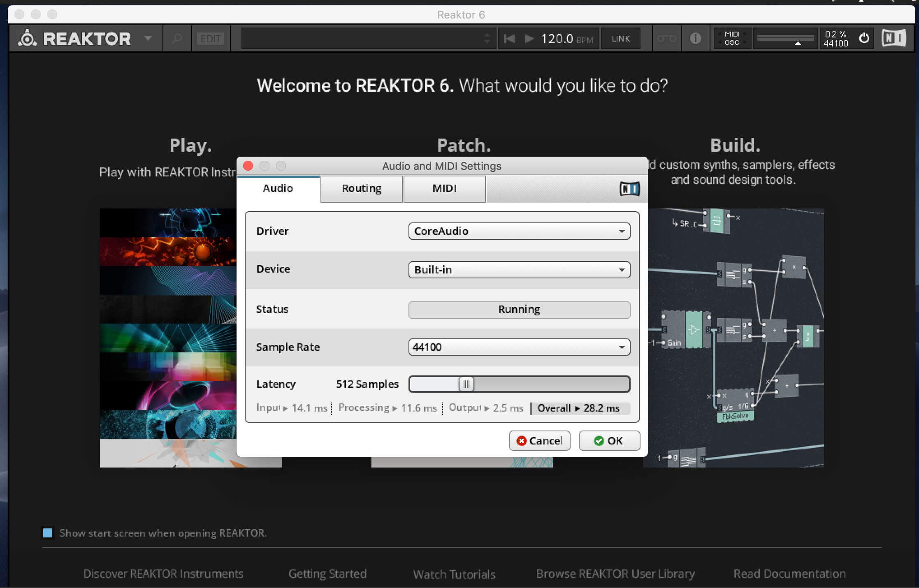Switch to the Audio tab

click(x=278, y=188)
